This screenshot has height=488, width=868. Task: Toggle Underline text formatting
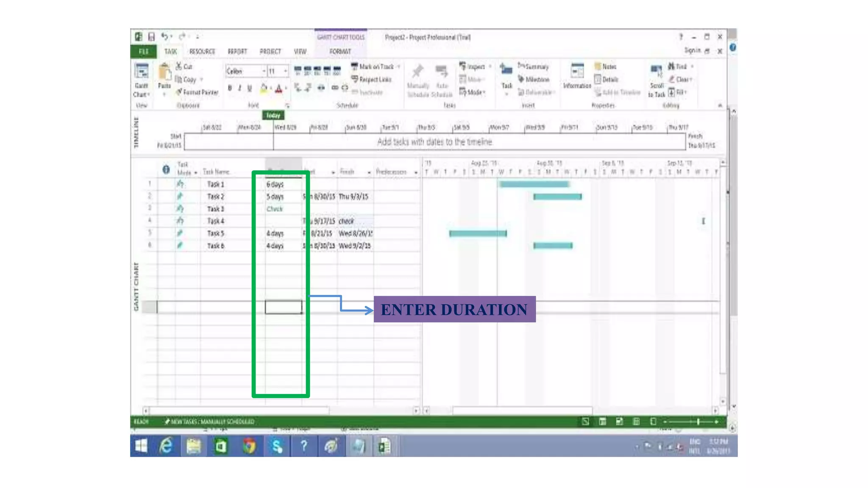pyautogui.click(x=249, y=88)
